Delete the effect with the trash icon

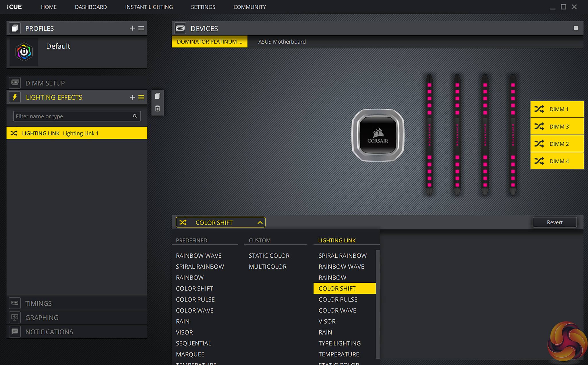(x=157, y=108)
